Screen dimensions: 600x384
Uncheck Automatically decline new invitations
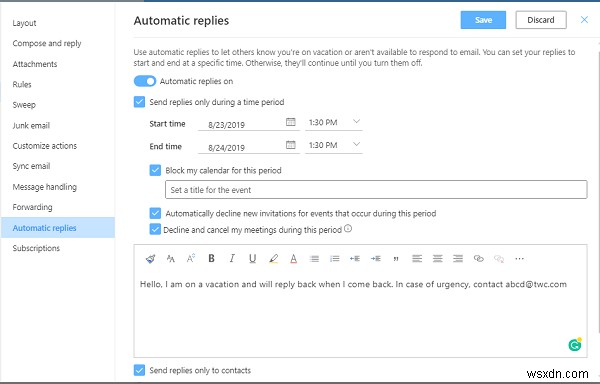tap(155, 213)
